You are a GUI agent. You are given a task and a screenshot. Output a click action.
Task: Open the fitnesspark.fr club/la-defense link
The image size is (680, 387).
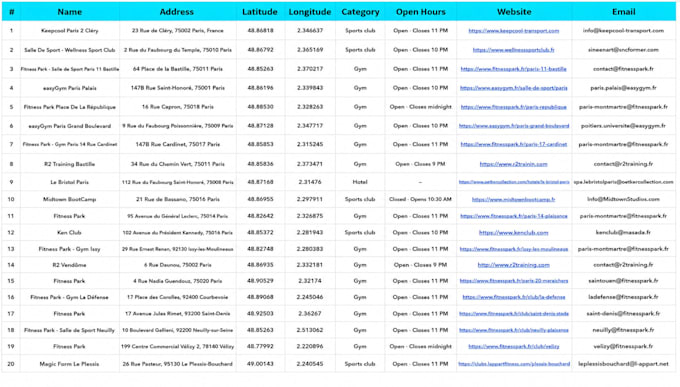(513, 297)
